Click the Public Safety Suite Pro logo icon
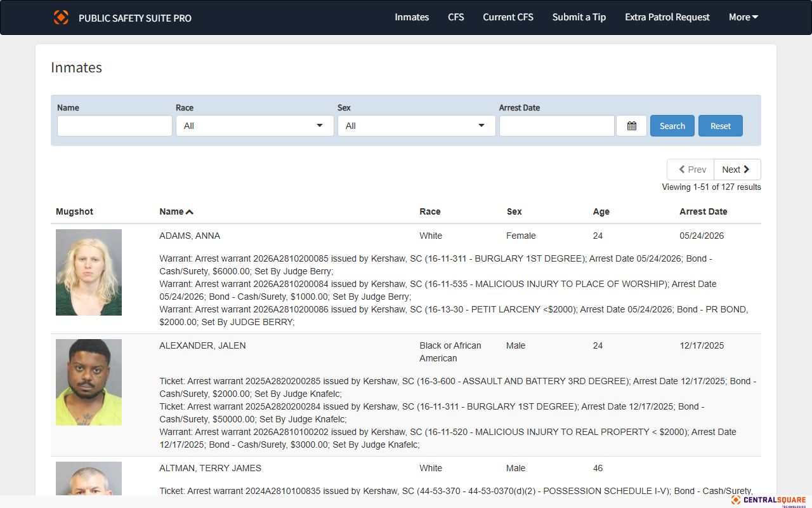The width and height of the screenshot is (812, 508). (61, 17)
